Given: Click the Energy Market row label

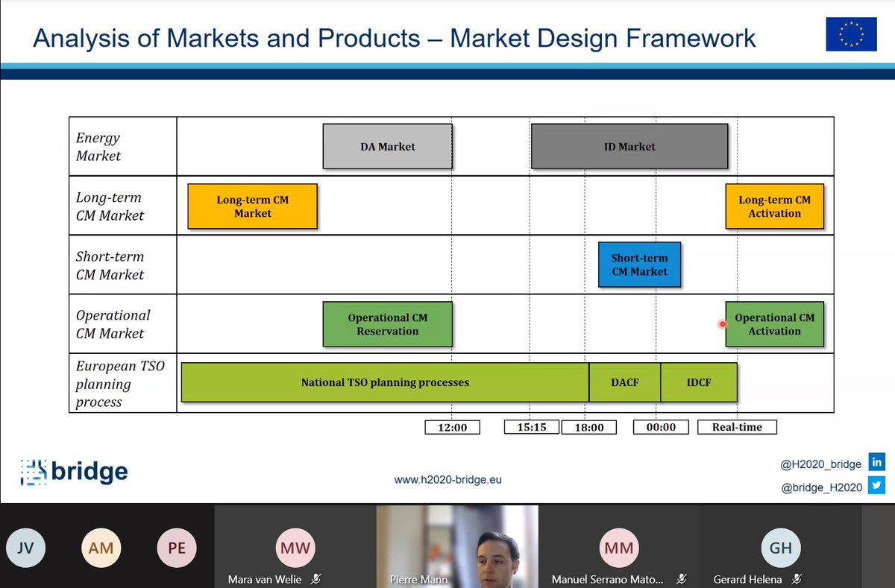Looking at the screenshot, I should click(x=98, y=147).
